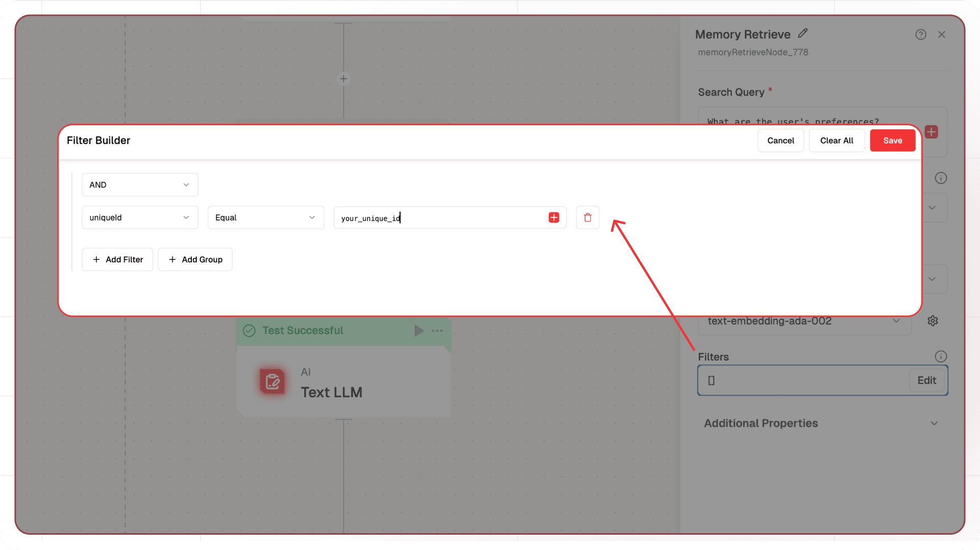Click the Text LLM node icon

(272, 382)
